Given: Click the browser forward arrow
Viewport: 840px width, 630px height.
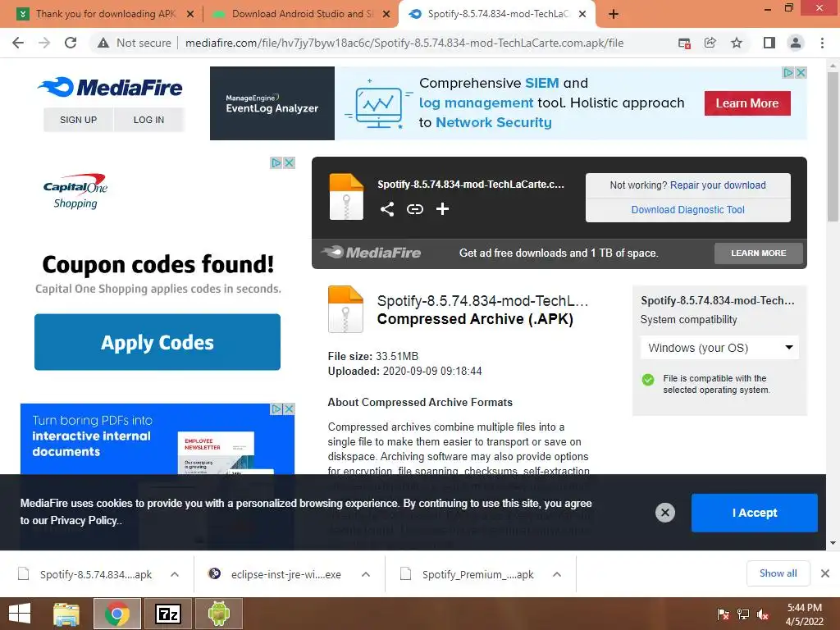Looking at the screenshot, I should point(44,43).
